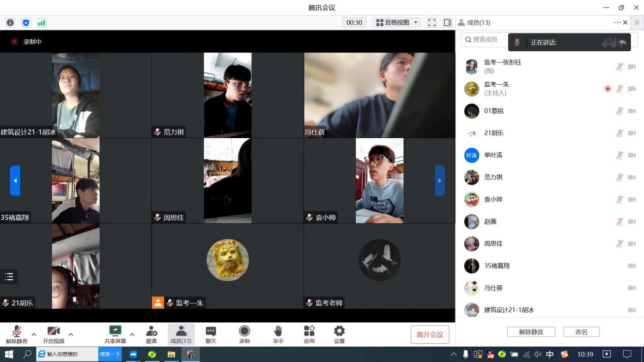Enter full screen mode icon

pos(432,22)
